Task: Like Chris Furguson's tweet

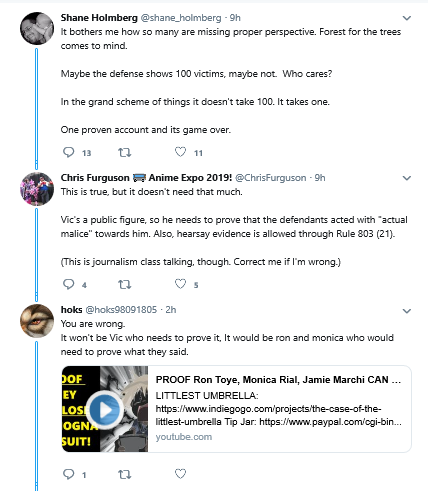Action: [180, 284]
